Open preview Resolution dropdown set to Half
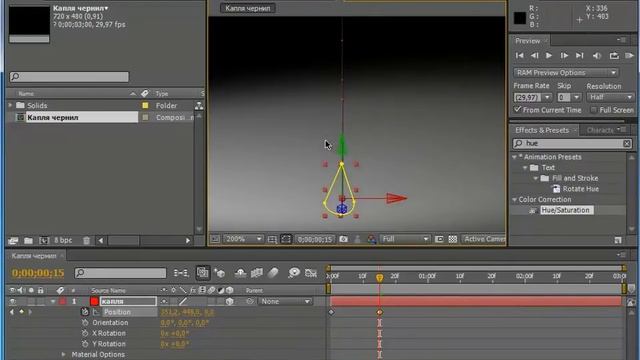 click(x=610, y=98)
